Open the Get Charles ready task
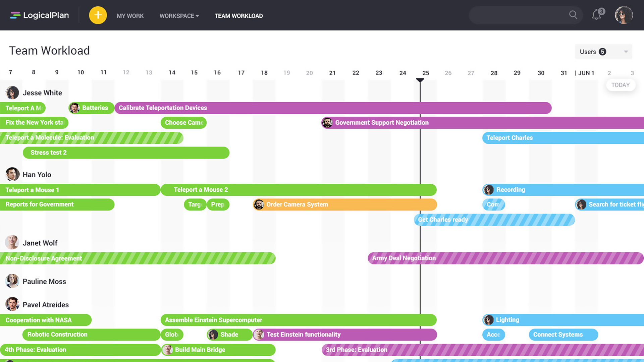The image size is (644, 362). (x=494, y=220)
